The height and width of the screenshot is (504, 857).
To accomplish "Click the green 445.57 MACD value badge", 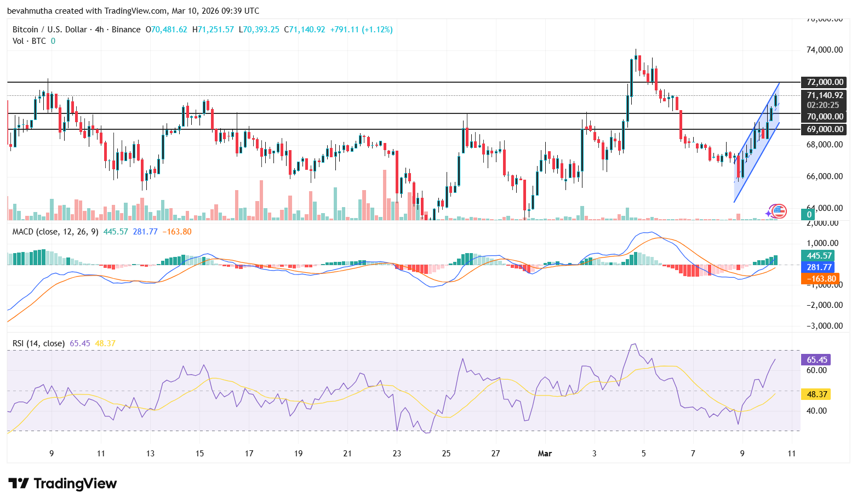I will pos(817,255).
